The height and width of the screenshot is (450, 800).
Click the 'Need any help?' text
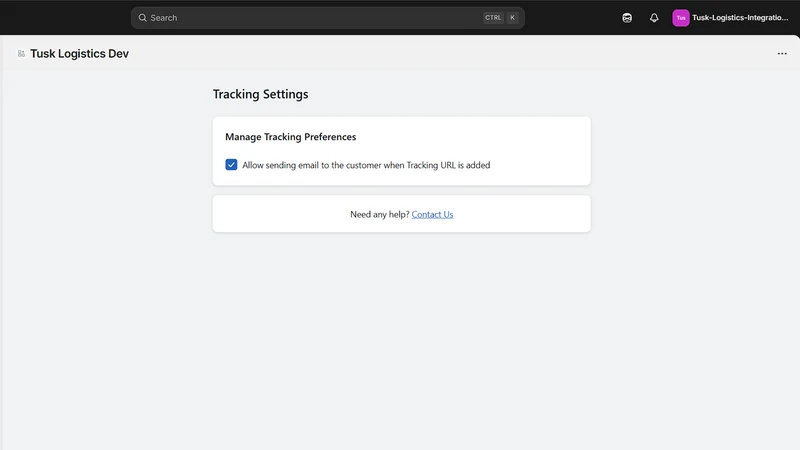(x=380, y=214)
